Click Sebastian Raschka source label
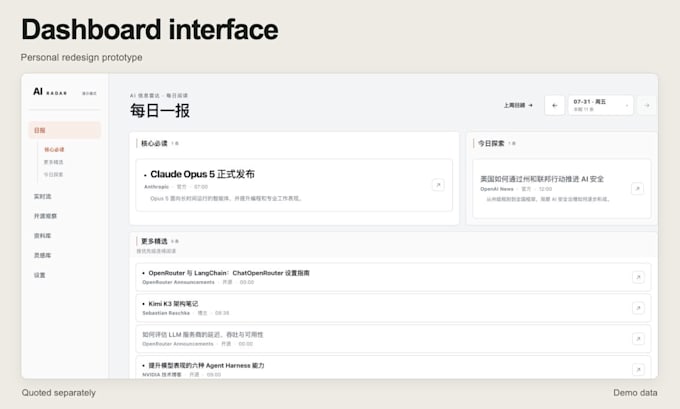Viewport: 680px width, 409px height. pos(166,313)
